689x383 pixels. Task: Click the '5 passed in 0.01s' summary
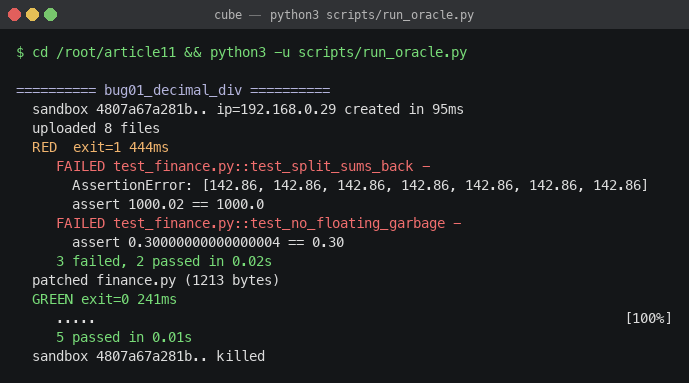pyautogui.click(x=124, y=337)
